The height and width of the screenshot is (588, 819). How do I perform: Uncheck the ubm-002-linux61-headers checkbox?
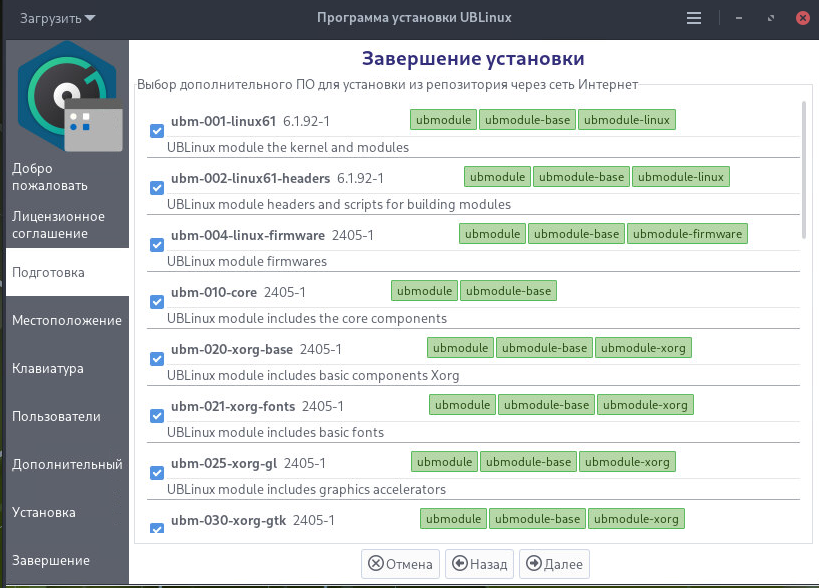[157, 187]
